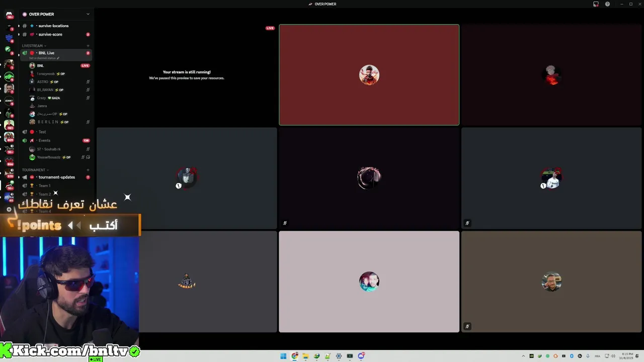Image resolution: width=644 pixels, height=362 pixels.
Task: Add a server plus button
Action: [9, 209]
